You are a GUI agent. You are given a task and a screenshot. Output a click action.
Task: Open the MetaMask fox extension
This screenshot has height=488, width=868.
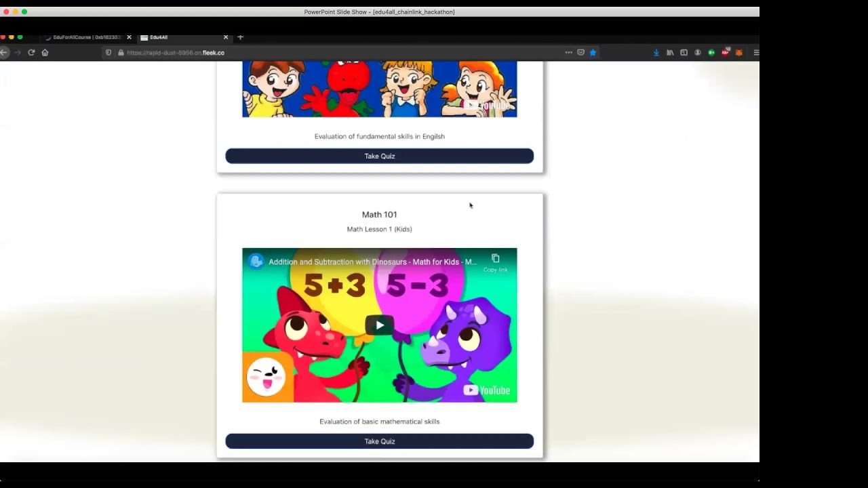click(x=739, y=52)
